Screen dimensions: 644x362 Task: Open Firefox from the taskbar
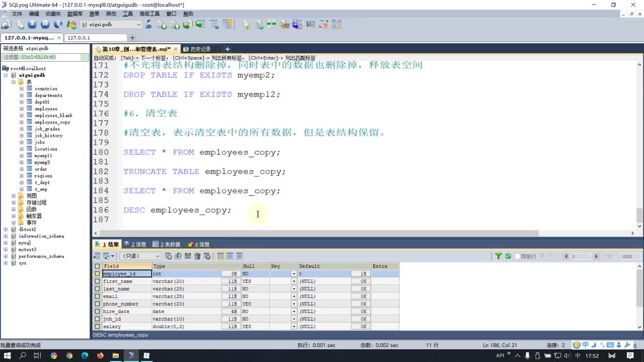(100, 355)
